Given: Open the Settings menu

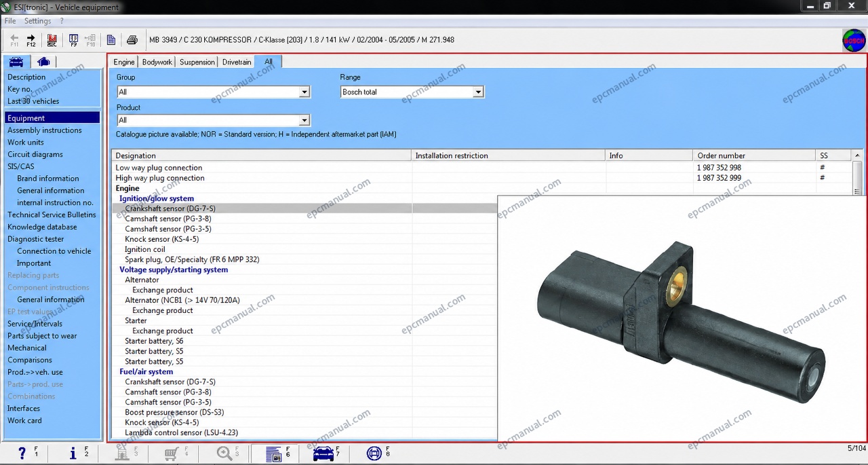Looking at the screenshot, I should (37, 21).
